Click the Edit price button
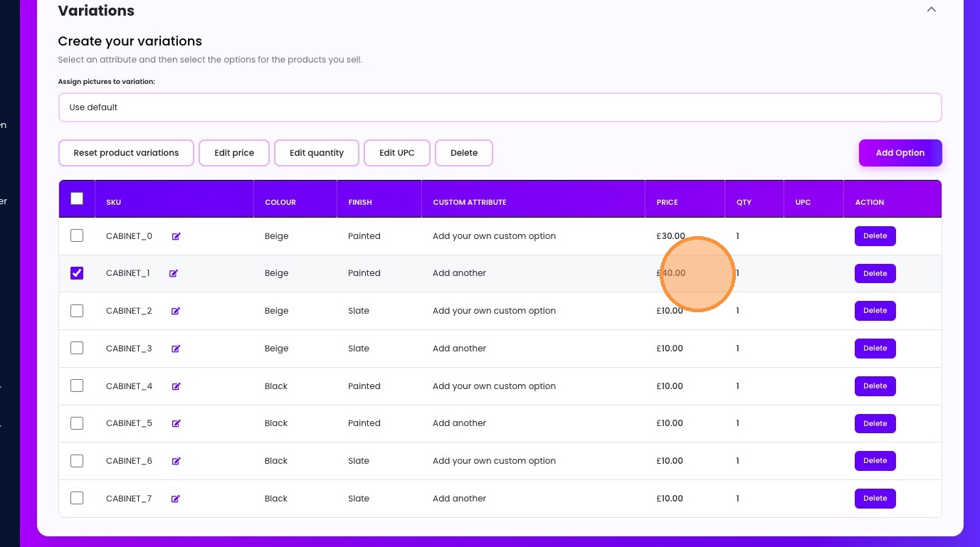 click(234, 153)
